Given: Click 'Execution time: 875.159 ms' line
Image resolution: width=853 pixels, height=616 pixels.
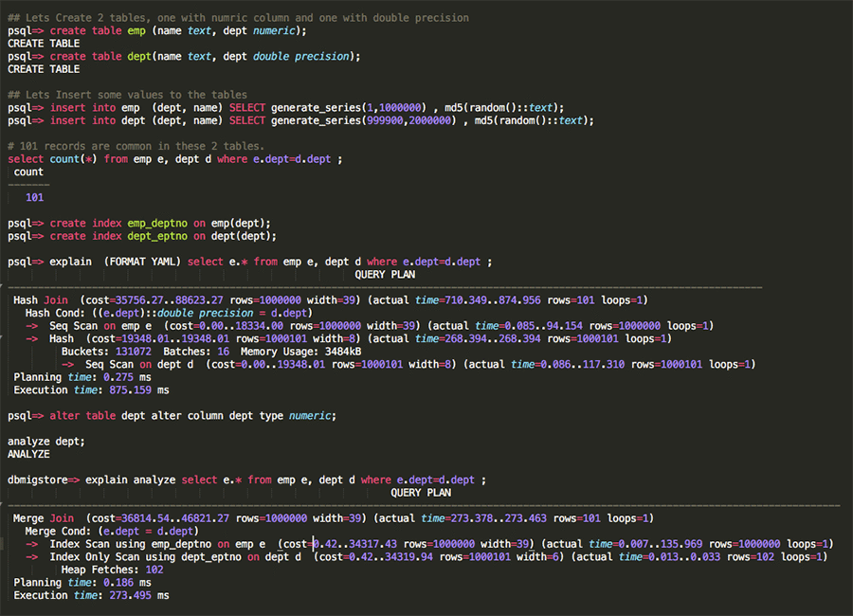Looking at the screenshot, I should pos(91,390).
